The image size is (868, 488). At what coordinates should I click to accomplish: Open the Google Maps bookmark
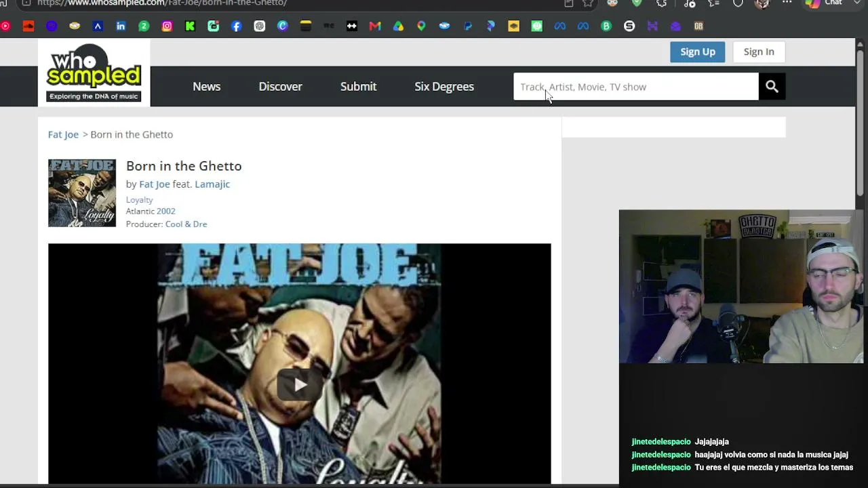pyautogui.click(x=421, y=26)
